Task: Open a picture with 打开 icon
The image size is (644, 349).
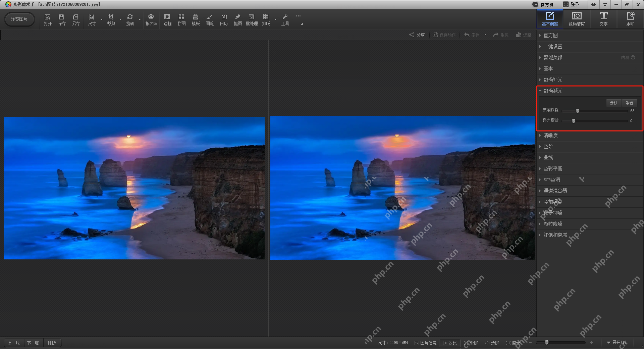Action: tap(48, 20)
